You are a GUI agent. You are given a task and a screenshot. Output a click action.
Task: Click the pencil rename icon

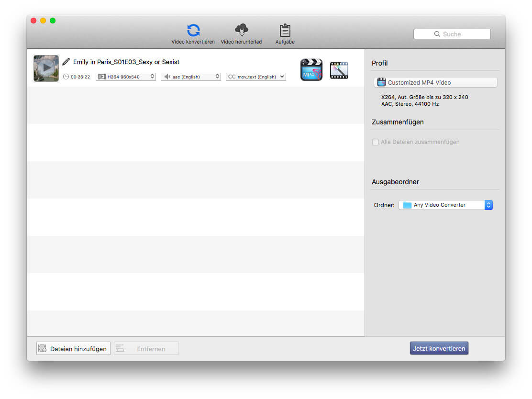pyautogui.click(x=66, y=62)
